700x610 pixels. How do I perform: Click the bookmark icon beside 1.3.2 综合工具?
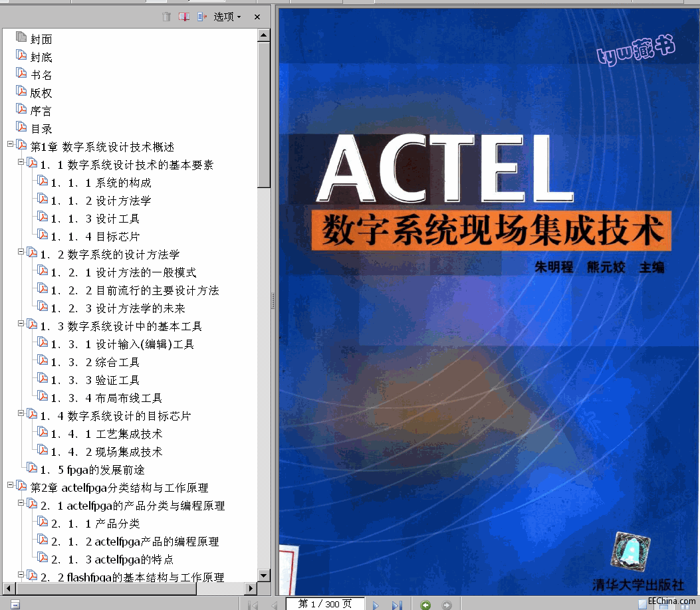point(43,360)
